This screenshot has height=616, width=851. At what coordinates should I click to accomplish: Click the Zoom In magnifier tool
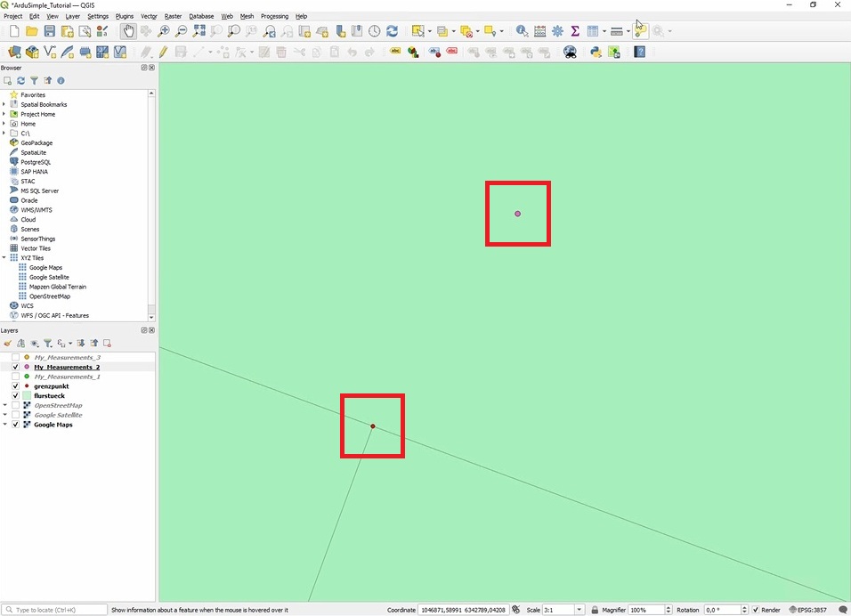click(x=164, y=31)
